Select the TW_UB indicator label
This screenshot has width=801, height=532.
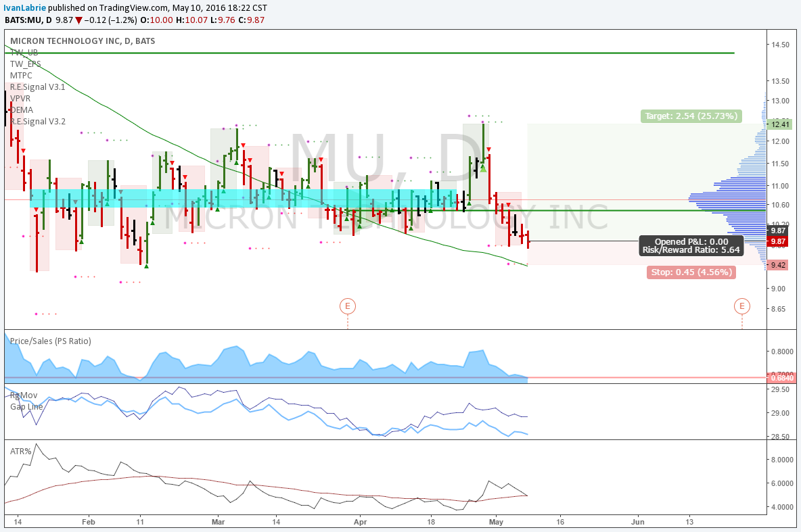click(x=24, y=53)
